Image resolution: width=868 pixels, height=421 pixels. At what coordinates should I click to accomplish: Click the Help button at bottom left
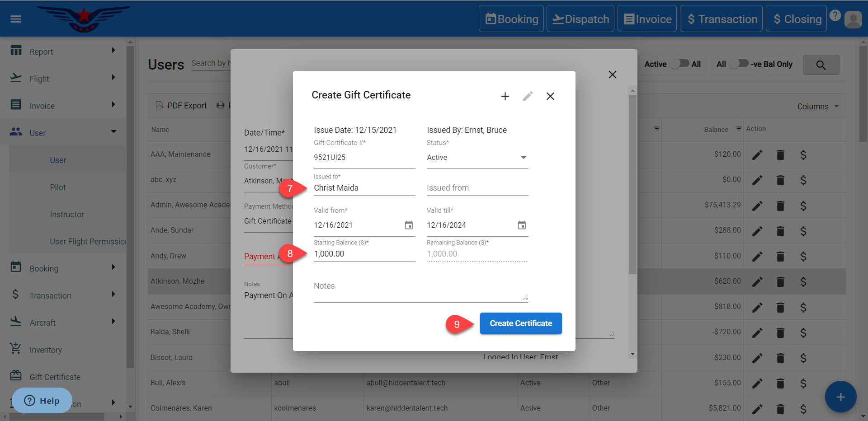pos(42,401)
